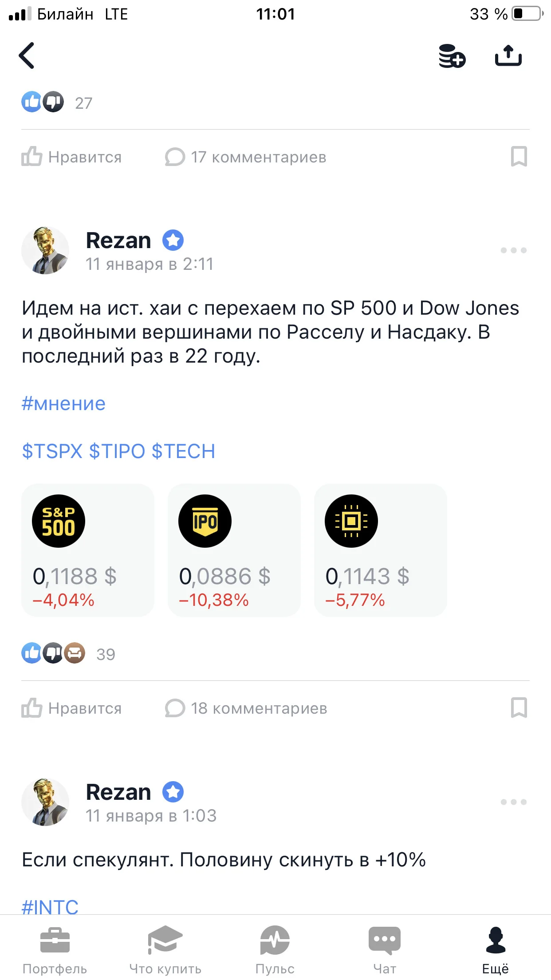Open the IPO fund card

pyautogui.click(x=234, y=550)
